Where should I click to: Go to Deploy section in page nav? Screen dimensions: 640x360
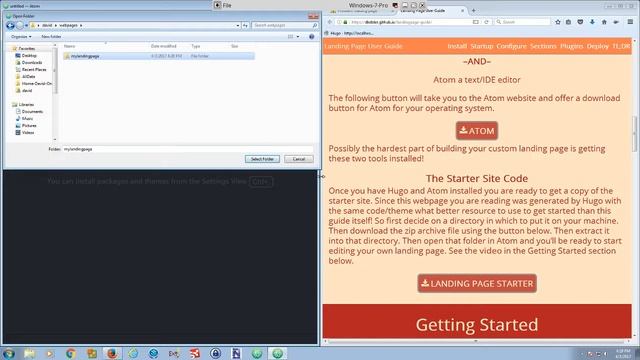click(x=598, y=46)
